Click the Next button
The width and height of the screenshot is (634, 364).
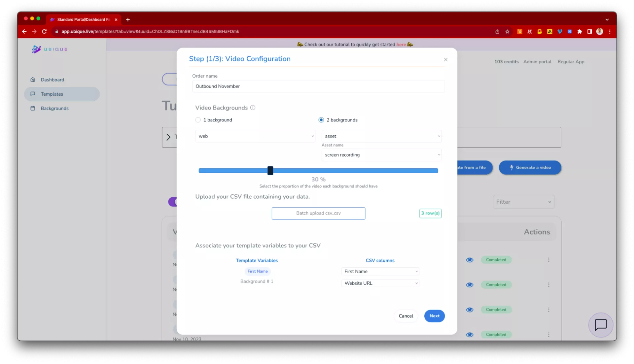coord(434,316)
